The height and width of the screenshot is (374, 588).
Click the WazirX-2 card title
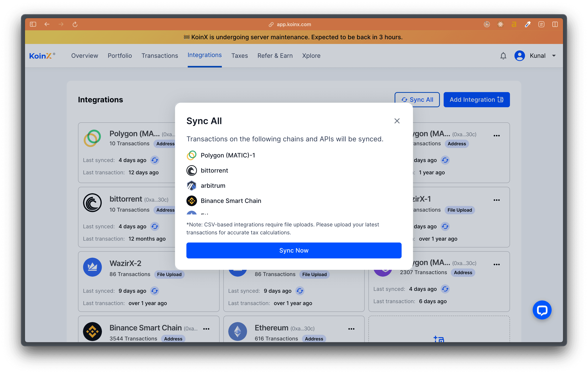coord(125,263)
